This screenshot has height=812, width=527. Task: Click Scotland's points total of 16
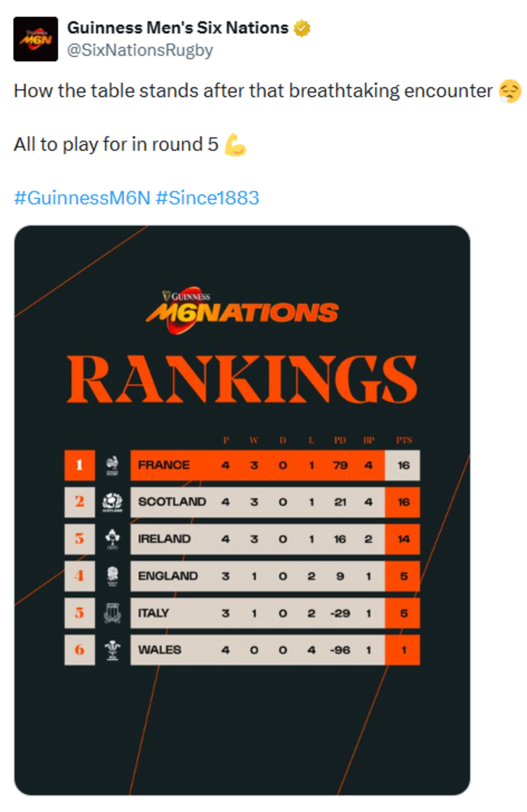(403, 502)
